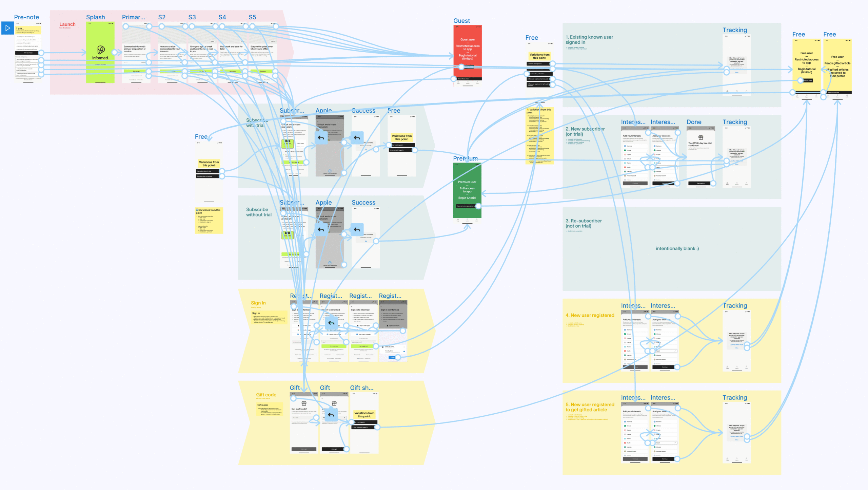Select the Splash frame label
This screenshot has width=868, height=490.
[x=95, y=17]
